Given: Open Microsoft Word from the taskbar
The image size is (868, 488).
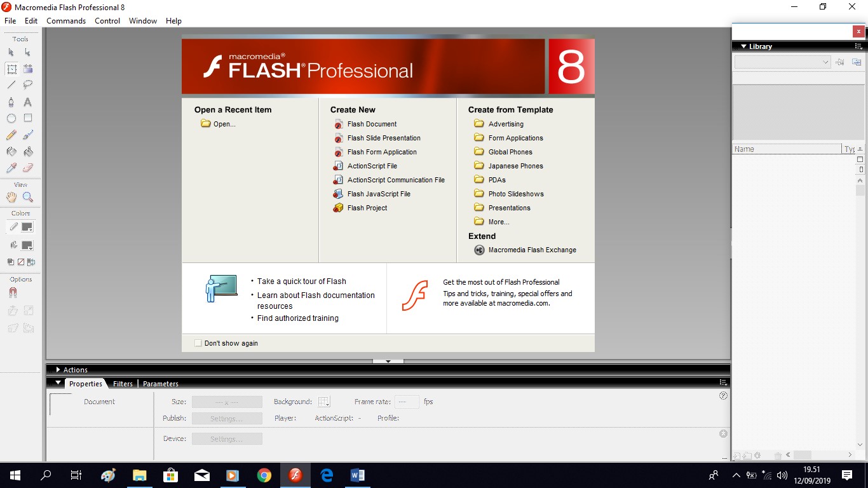Looking at the screenshot, I should coord(357,475).
